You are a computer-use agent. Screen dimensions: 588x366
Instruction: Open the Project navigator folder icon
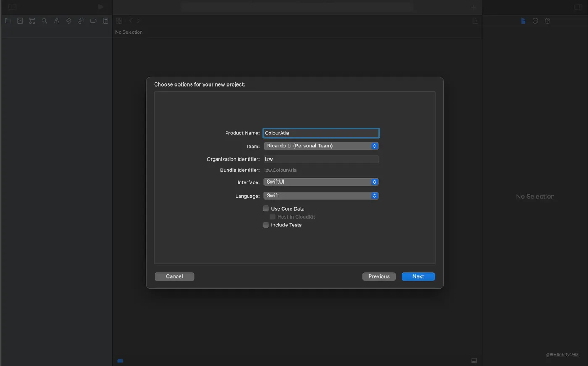(8, 21)
